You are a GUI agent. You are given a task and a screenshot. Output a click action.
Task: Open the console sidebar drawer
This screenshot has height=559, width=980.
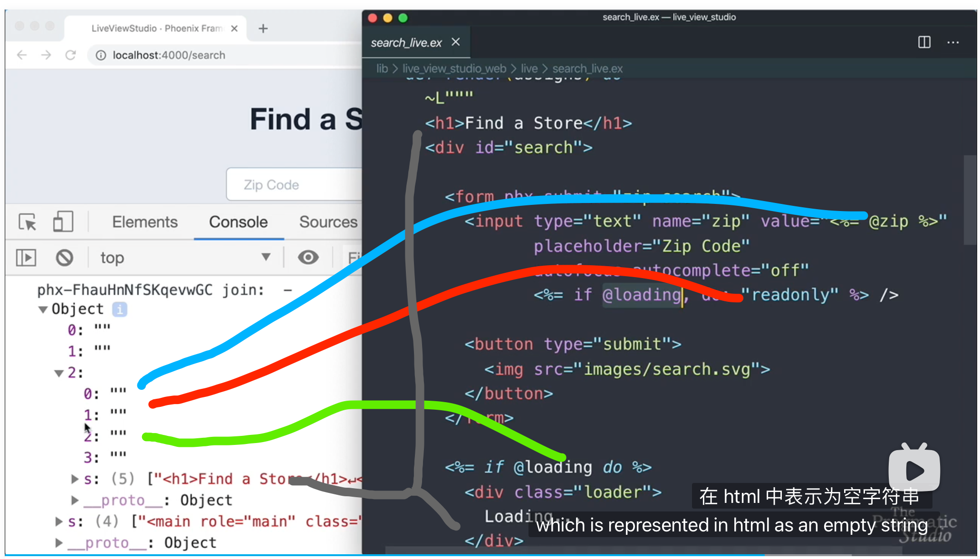point(26,257)
